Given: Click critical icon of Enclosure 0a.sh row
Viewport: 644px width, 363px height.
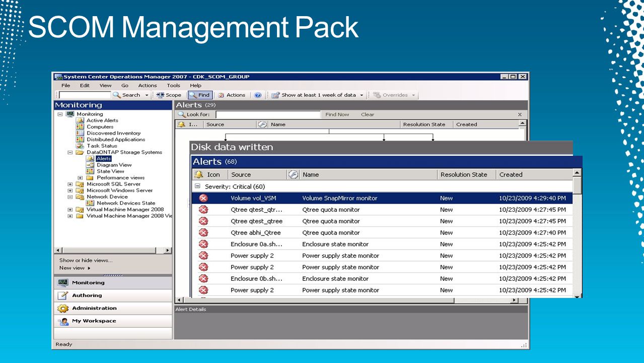Looking at the screenshot, I should pos(203,244).
